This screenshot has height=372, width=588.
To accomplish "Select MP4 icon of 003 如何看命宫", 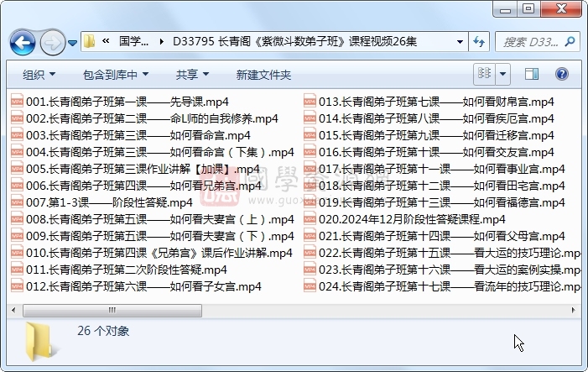I will (17, 135).
